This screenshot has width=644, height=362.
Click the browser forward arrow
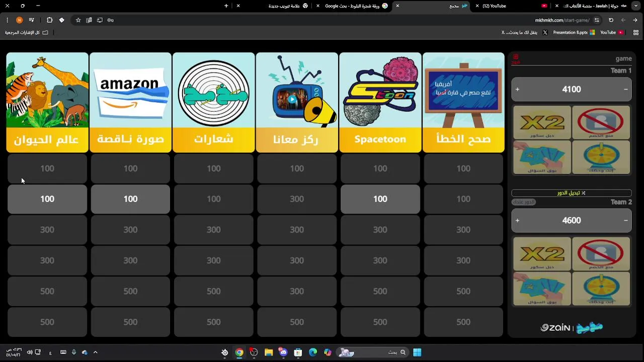click(623, 20)
